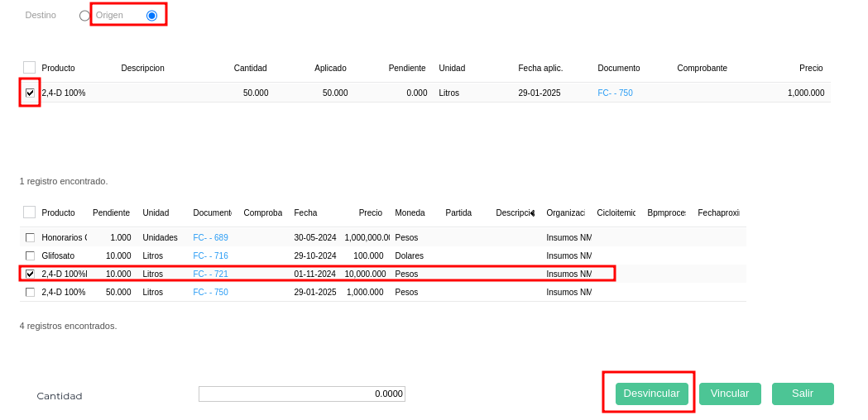Open document link FC- - 716
This screenshot has width=868, height=420.
(210, 256)
